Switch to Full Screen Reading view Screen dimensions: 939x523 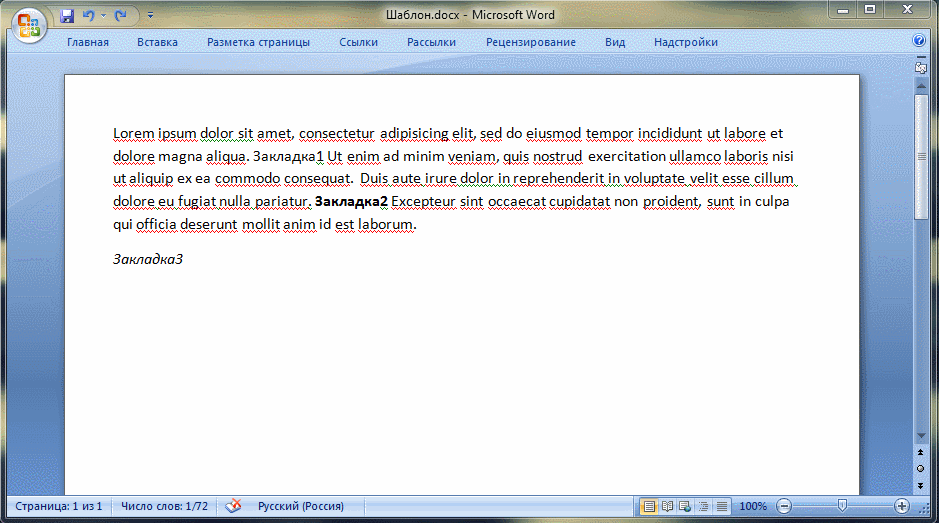pyautogui.click(x=667, y=506)
